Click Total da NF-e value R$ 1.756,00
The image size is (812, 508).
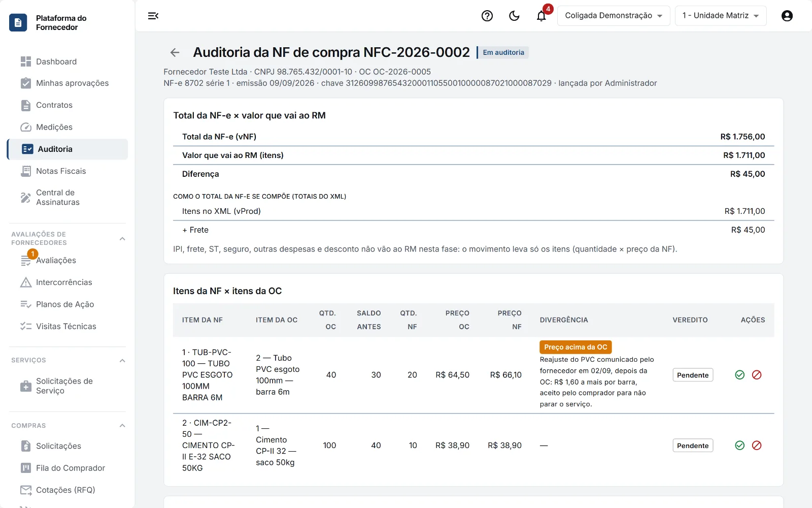click(742, 137)
